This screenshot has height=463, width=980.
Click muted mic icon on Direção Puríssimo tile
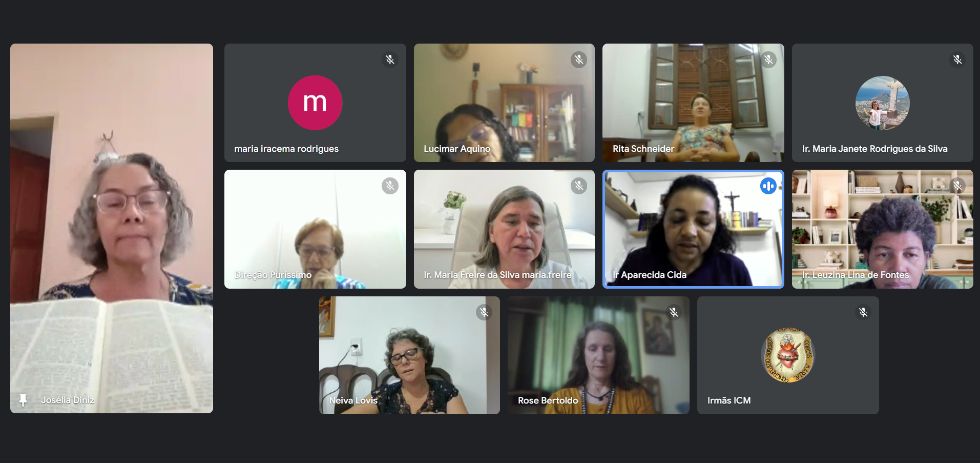click(x=390, y=186)
